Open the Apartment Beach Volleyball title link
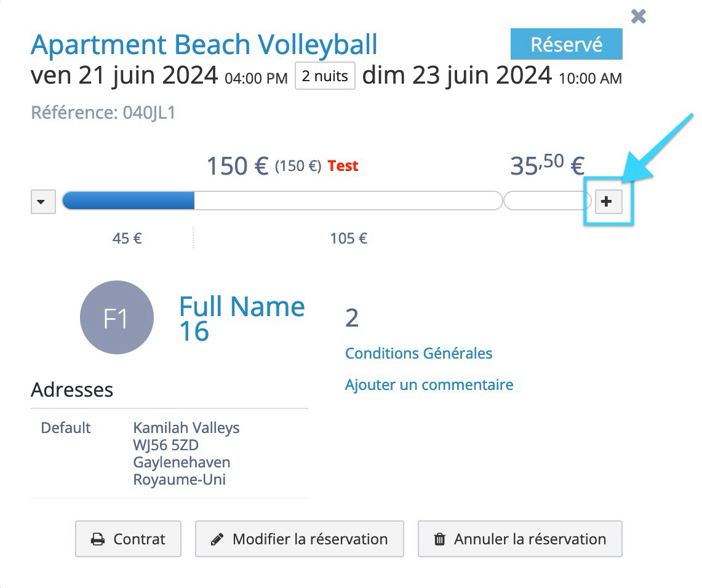The width and height of the screenshot is (702, 588). pos(204,44)
